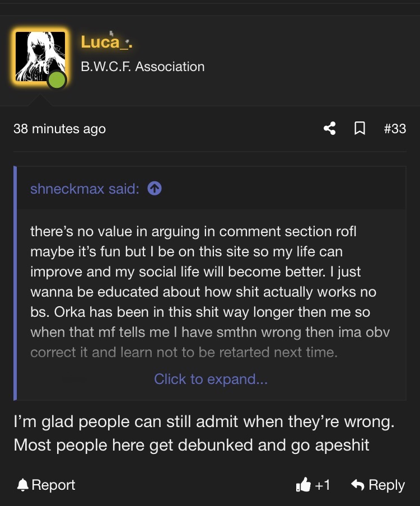Click the Report text label
This screenshot has width=420, height=506.
pyautogui.click(x=54, y=485)
